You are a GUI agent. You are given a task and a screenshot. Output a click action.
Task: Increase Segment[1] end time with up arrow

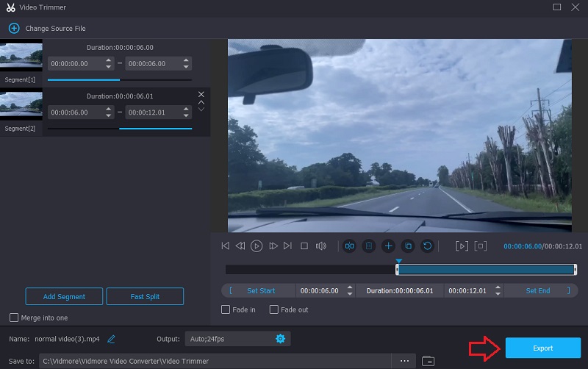187,61
